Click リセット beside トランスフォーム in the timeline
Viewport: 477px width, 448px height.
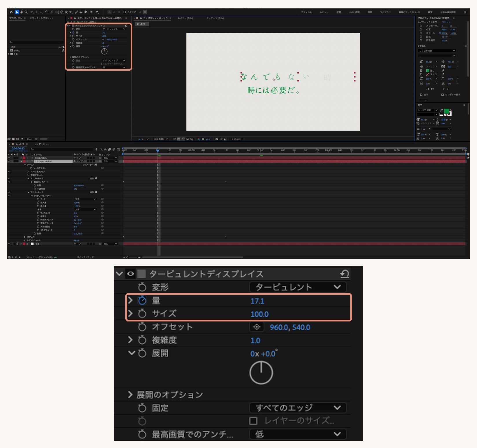(x=76, y=241)
